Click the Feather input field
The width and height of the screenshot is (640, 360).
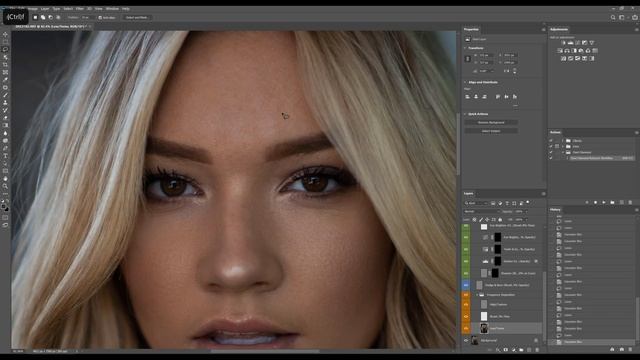click(x=86, y=18)
